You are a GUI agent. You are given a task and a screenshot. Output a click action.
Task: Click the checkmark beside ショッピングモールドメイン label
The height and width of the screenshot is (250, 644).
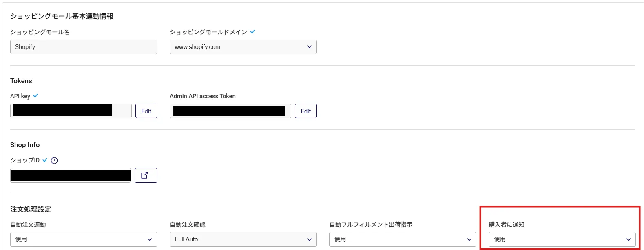pyautogui.click(x=252, y=32)
